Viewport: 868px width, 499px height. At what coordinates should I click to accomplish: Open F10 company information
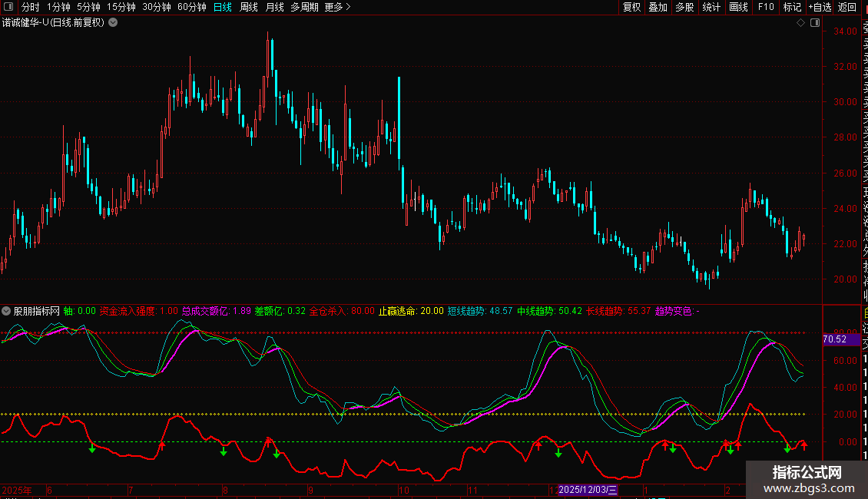point(766,7)
